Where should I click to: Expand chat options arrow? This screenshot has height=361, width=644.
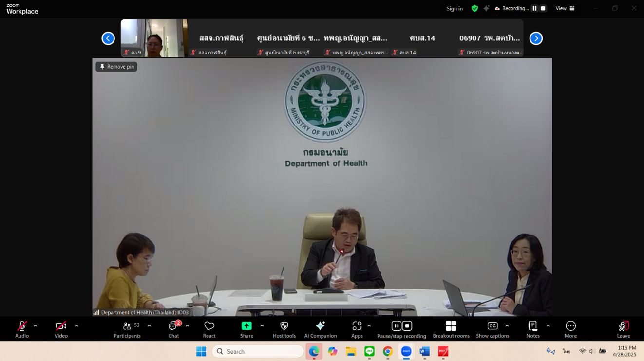[x=187, y=326]
